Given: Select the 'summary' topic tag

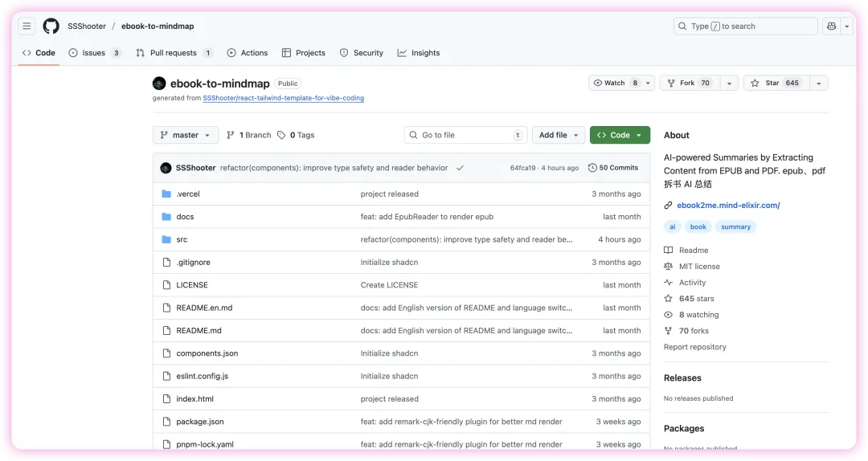Looking at the screenshot, I should coord(735,226).
